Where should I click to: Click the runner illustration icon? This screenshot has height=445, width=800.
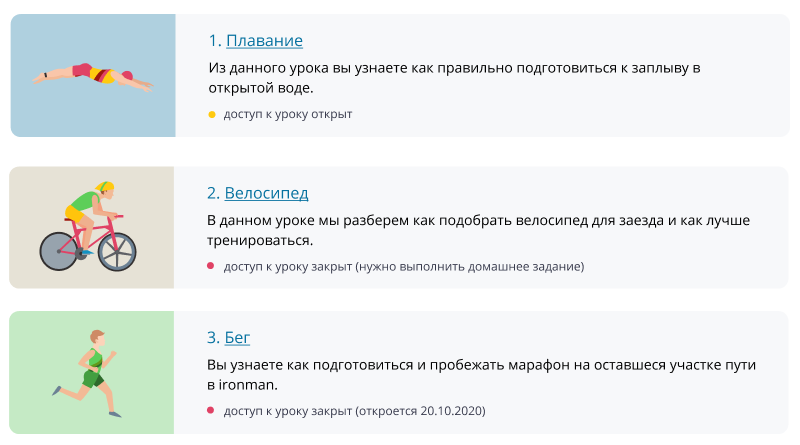click(x=87, y=374)
